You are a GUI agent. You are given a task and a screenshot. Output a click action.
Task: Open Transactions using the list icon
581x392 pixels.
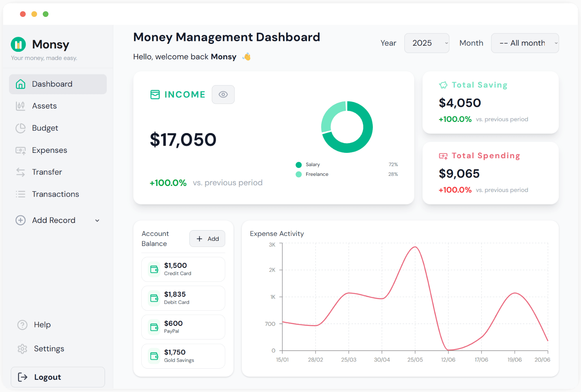(20, 194)
